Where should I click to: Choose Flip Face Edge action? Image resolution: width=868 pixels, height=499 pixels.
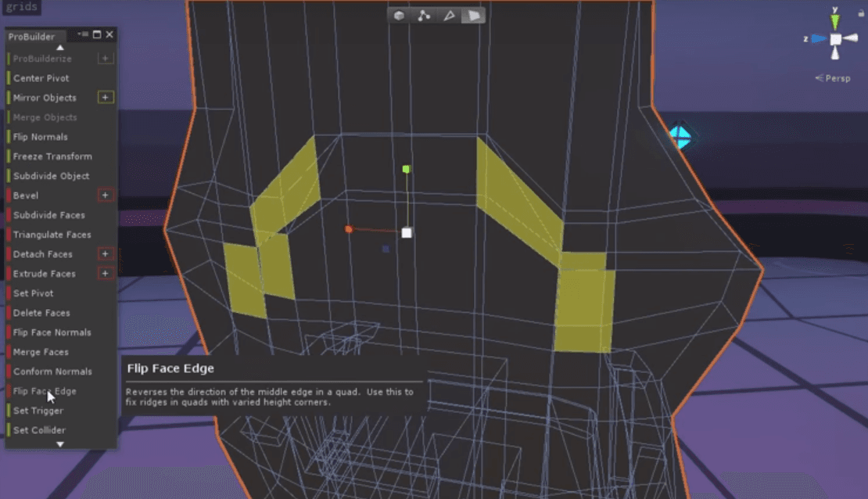tap(45, 391)
